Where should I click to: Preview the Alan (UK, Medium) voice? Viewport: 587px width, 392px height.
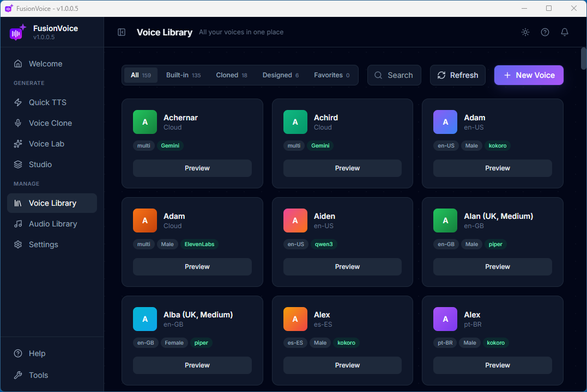(492, 267)
